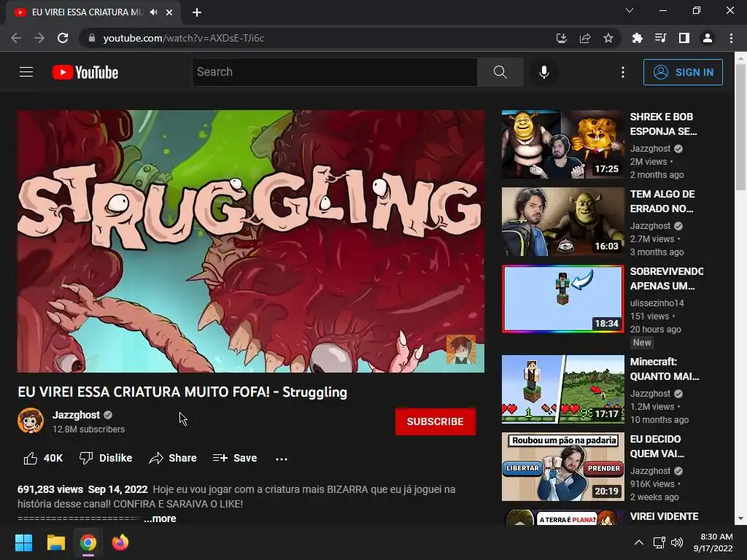Open the TEM ALGO DE ERRADO thumbnail

pos(562,222)
